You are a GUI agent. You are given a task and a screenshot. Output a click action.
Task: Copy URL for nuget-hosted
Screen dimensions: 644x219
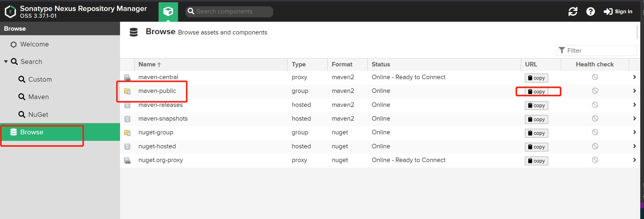coord(536,147)
